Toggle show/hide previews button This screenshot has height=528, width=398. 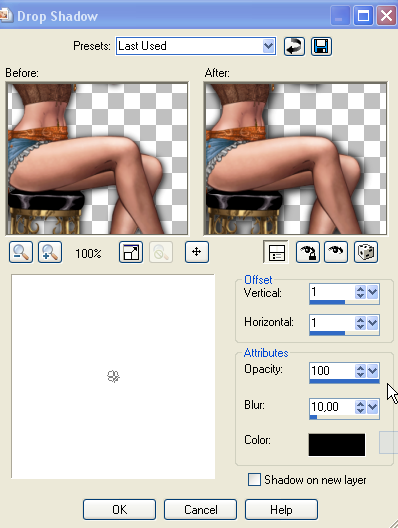(276, 252)
